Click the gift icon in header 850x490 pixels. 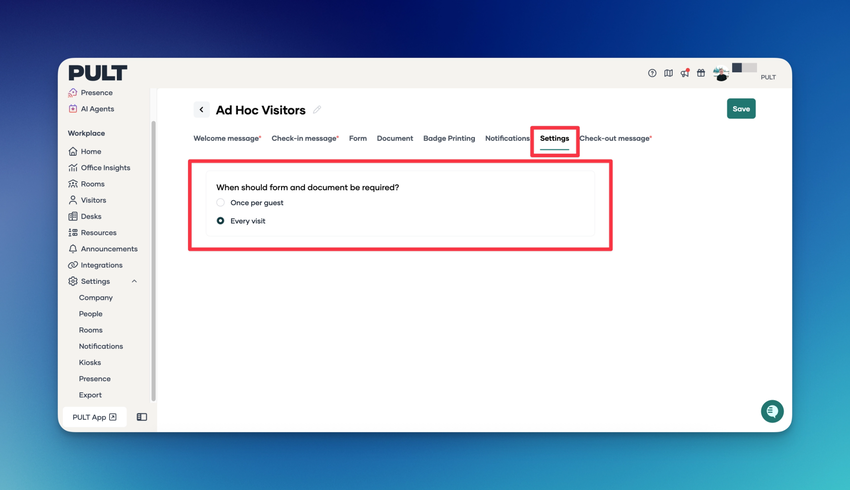701,73
